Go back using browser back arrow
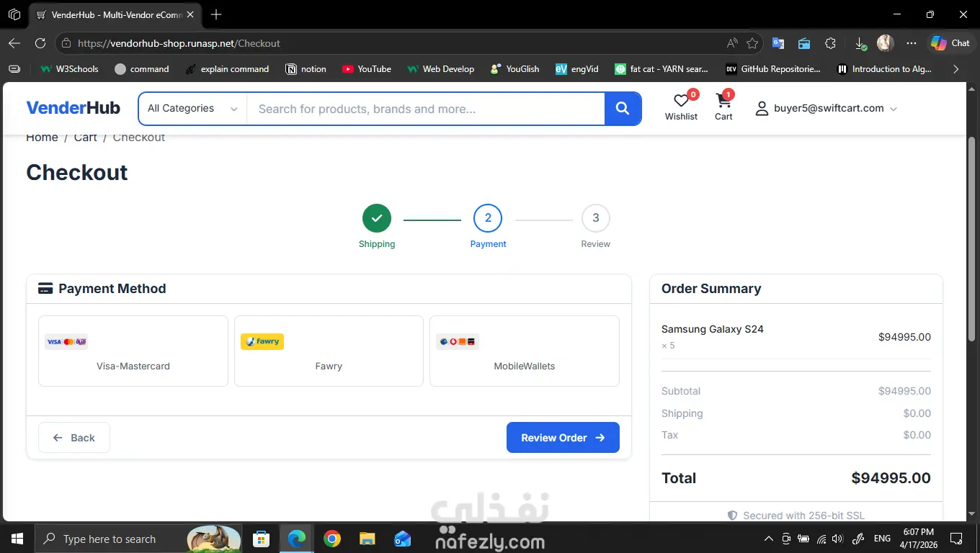This screenshot has width=980, height=553. [x=14, y=43]
